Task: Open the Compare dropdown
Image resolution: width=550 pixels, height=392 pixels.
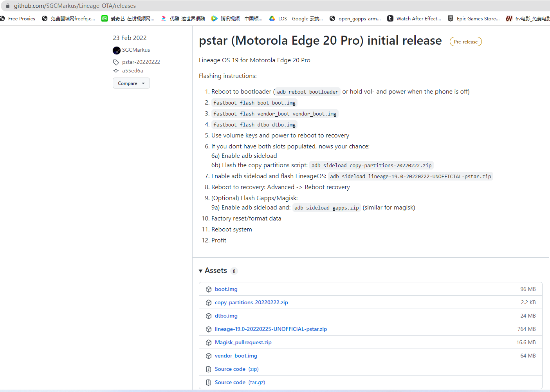Action: point(131,83)
